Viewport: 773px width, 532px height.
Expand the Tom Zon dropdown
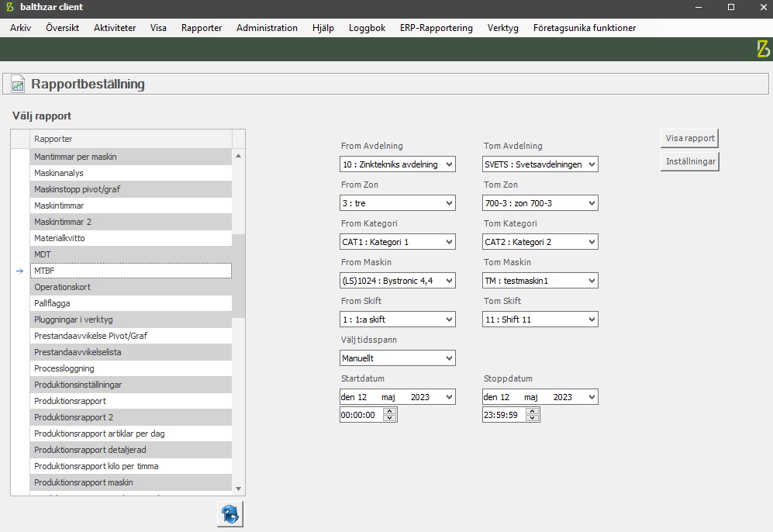[592, 203]
